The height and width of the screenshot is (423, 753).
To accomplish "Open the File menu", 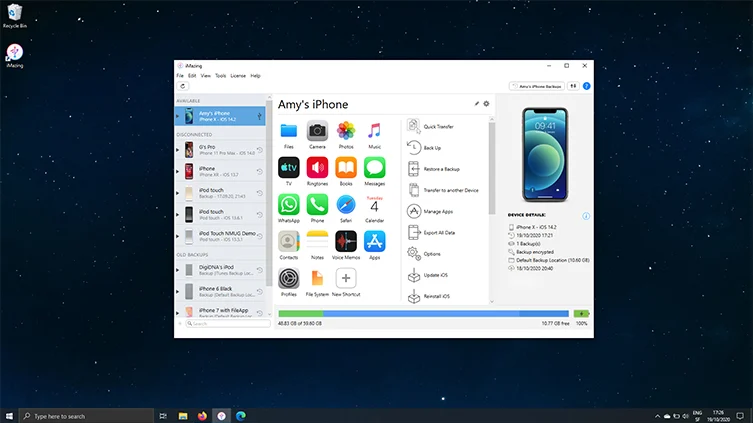I will 180,76.
